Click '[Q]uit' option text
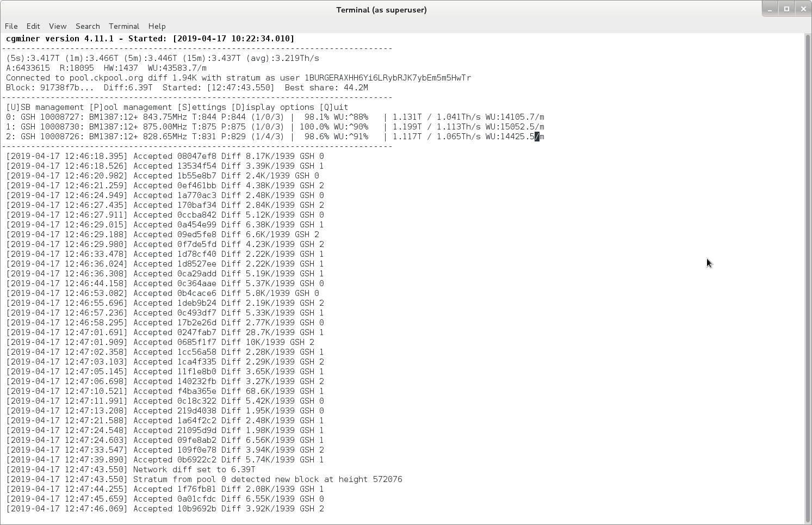This screenshot has height=525, width=812. (x=334, y=107)
